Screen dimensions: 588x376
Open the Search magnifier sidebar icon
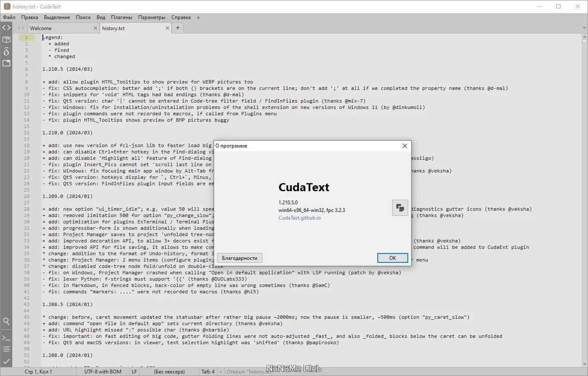6,322
